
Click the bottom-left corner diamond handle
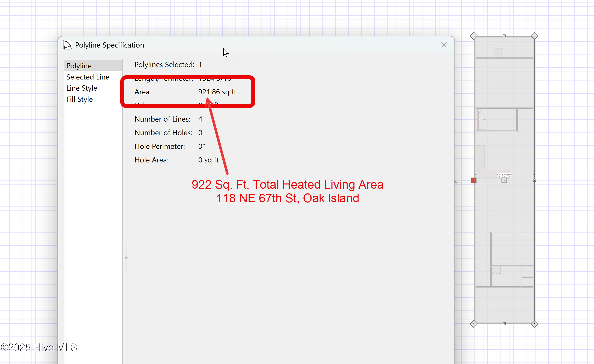[474, 324]
